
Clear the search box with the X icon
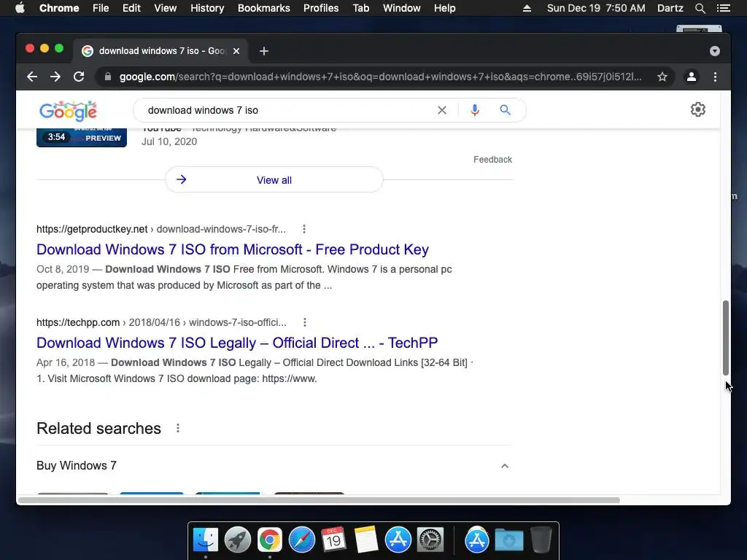click(x=442, y=111)
